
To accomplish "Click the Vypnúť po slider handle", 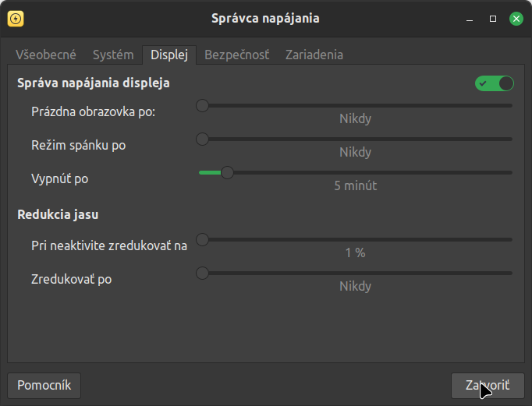I will (x=227, y=172).
